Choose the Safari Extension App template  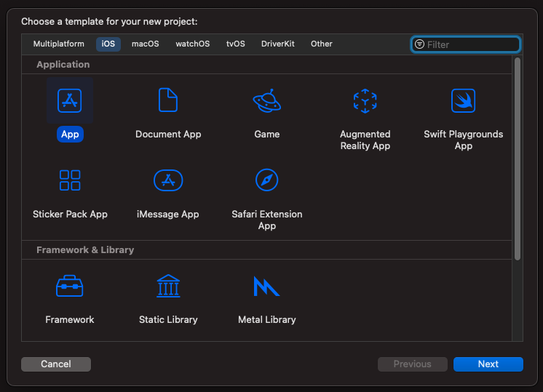pos(266,180)
